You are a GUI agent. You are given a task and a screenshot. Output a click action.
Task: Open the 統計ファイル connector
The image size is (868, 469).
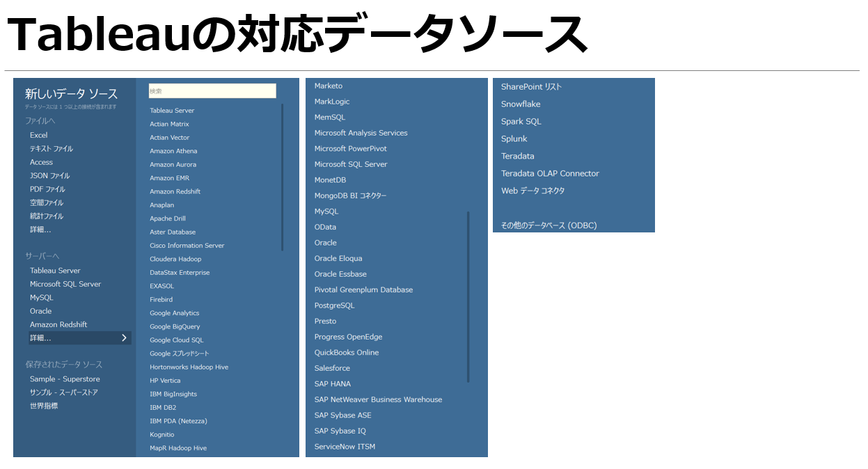pyautogui.click(x=47, y=216)
